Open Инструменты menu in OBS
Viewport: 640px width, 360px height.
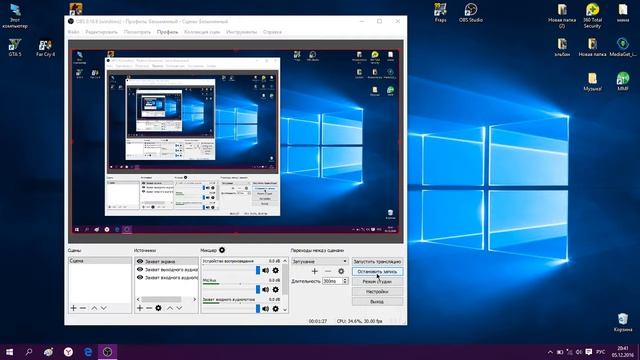click(242, 32)
